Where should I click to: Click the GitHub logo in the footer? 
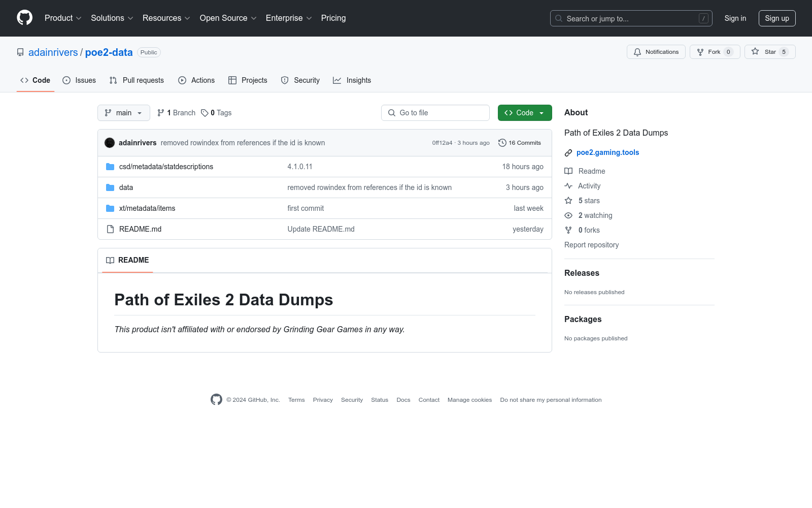(216, 400)
